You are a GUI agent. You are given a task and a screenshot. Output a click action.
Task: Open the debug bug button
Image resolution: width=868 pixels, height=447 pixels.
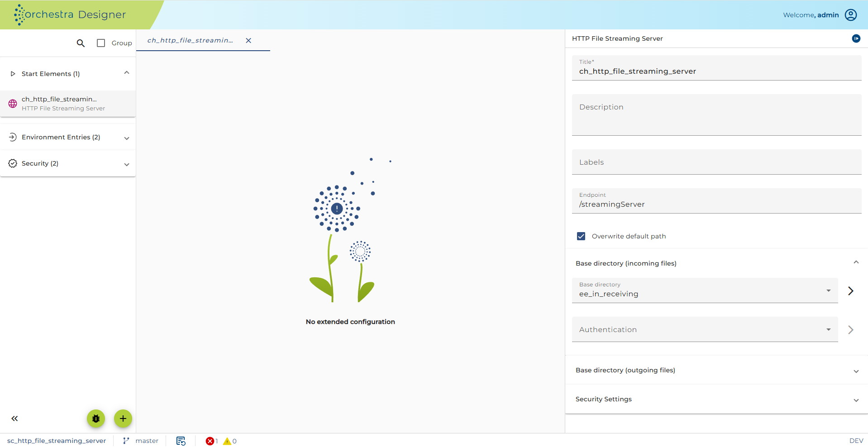click(96, 418)
